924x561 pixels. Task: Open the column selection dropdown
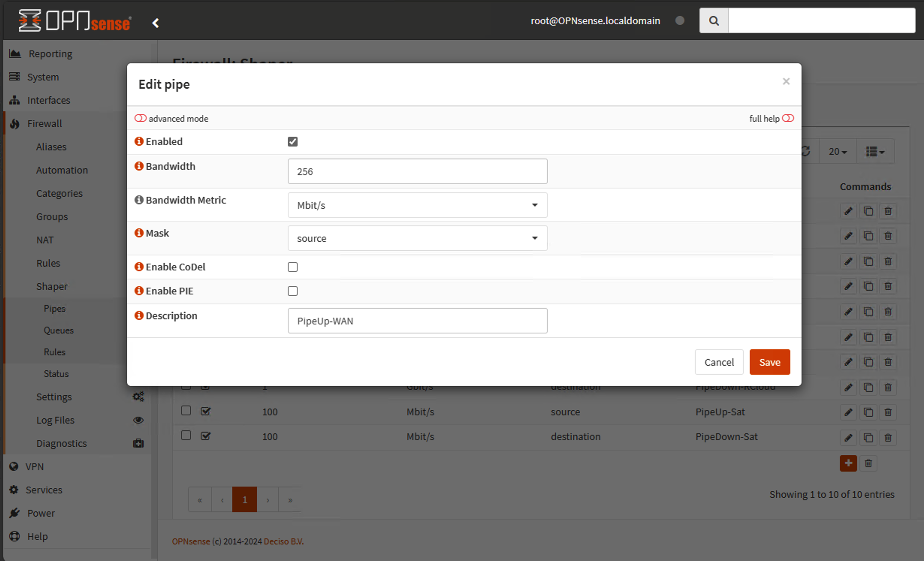(876, 151)
